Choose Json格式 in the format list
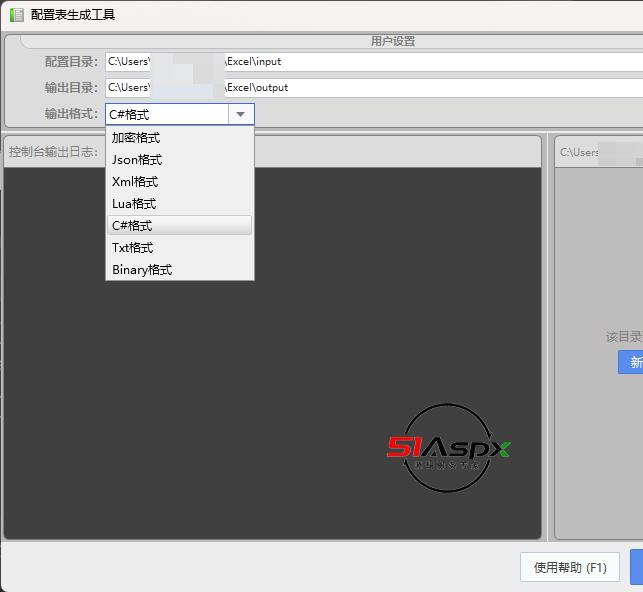This screenshot has height=592, width=643. tap(137, 160)
